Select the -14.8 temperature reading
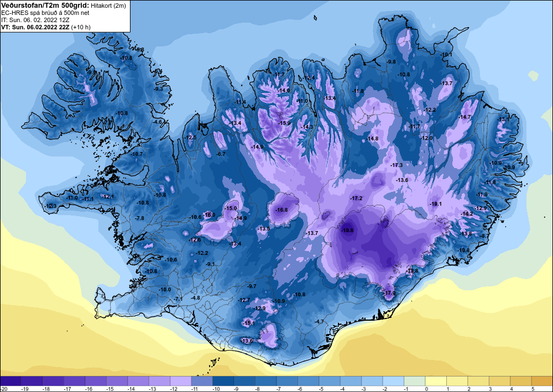 click(x=372, y=139)
